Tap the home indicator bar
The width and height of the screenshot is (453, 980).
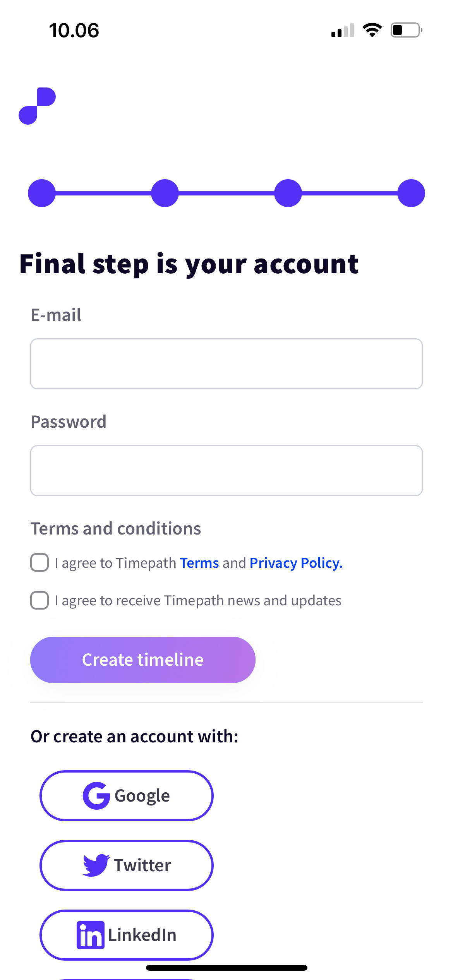click(x=226, y=968)
